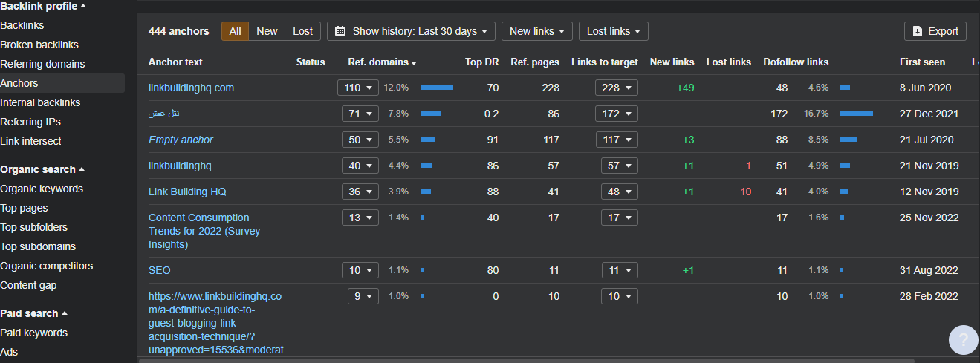
Task: Go to Top pages in sidebar
Action: [24, 208]
